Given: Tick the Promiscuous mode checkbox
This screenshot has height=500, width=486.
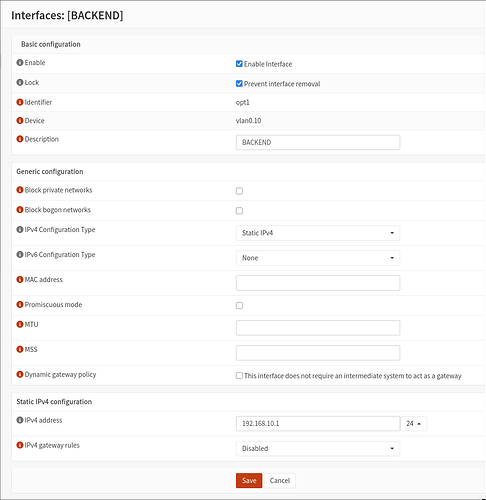Looking at the screenshot, I should click(239, 305).
